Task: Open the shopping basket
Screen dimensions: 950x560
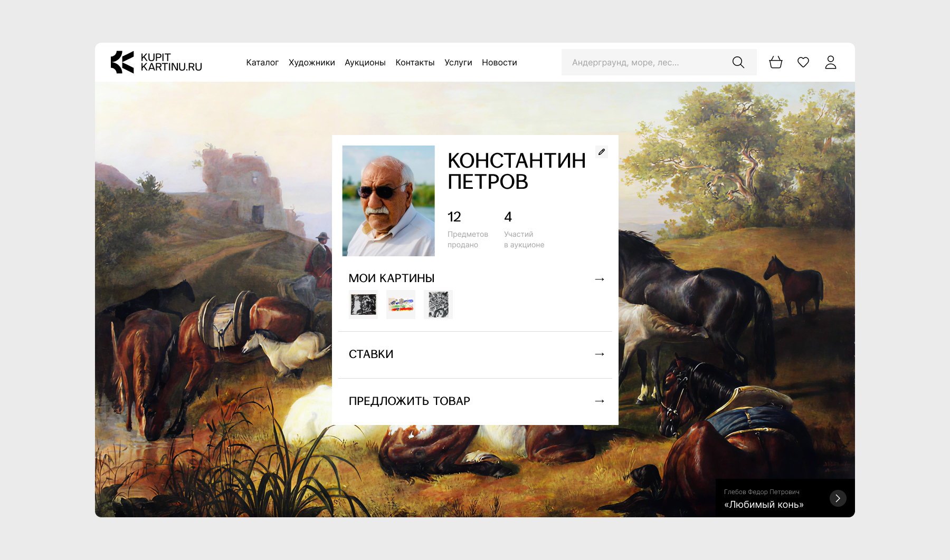Action: tap(776, 62)
